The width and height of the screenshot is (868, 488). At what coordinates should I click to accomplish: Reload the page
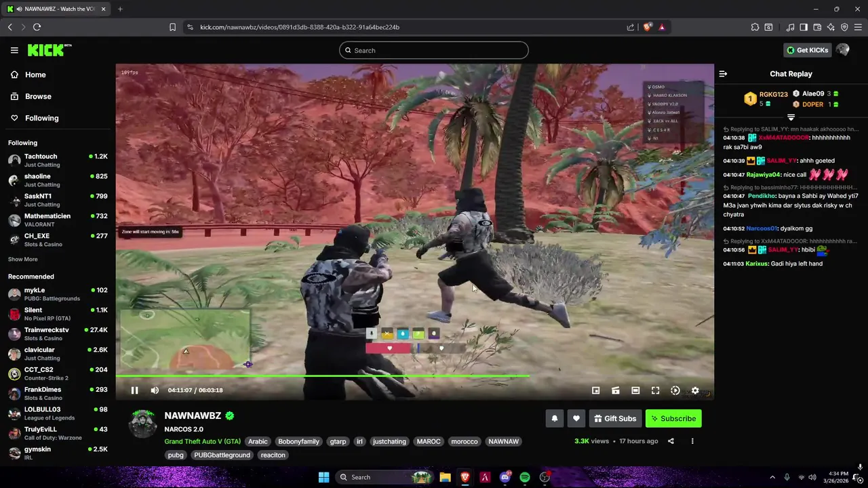tap(37, 27)
